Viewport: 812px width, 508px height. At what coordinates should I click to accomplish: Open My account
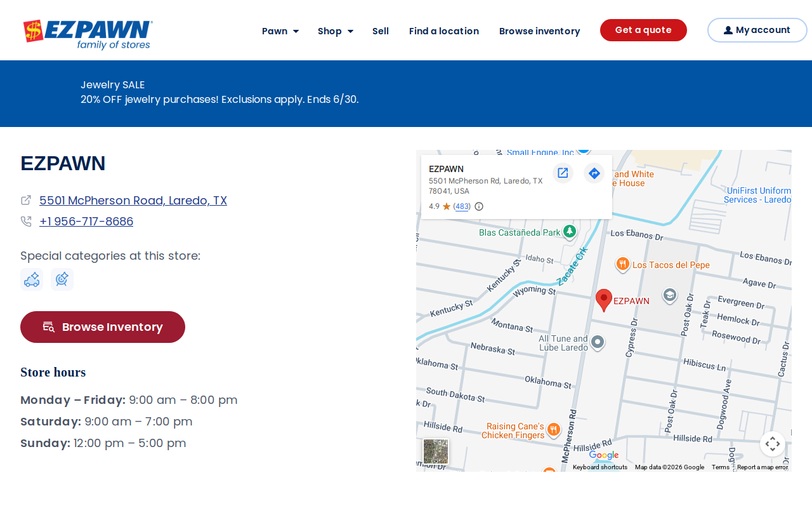coord(757,30)
